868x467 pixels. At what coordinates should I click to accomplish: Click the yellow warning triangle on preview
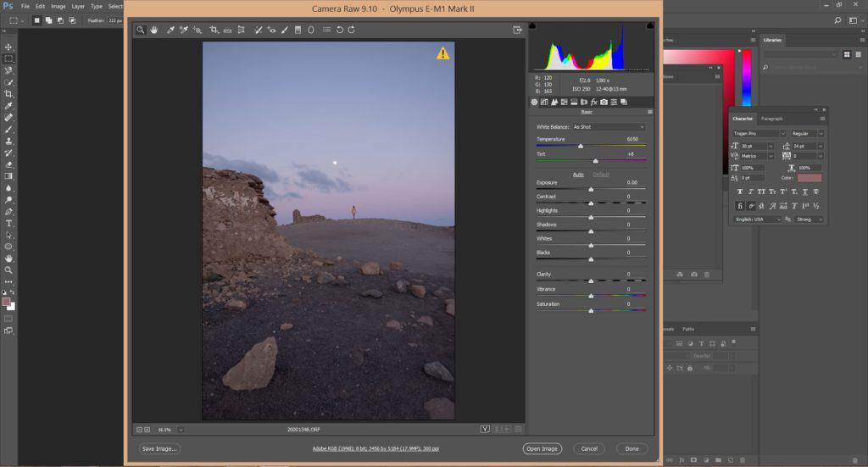coord(442,53)
